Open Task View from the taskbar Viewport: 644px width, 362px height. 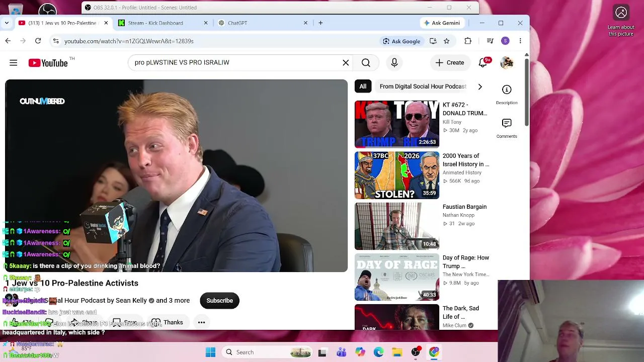click(322, 352)
